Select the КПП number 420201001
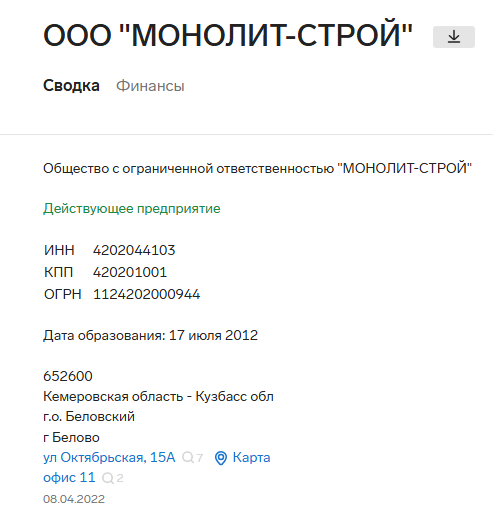Screen dimensions: 493x524 [130, 272]
